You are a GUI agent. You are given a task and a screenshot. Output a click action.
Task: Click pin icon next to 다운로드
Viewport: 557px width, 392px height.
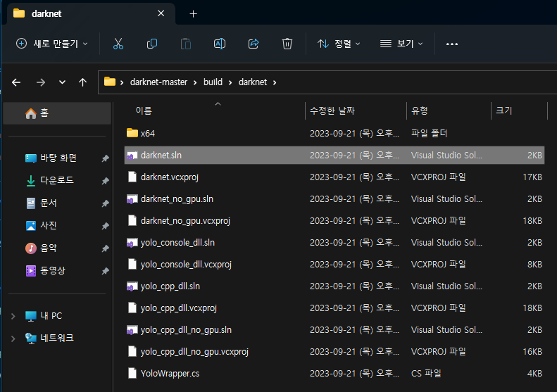[105, 181]
